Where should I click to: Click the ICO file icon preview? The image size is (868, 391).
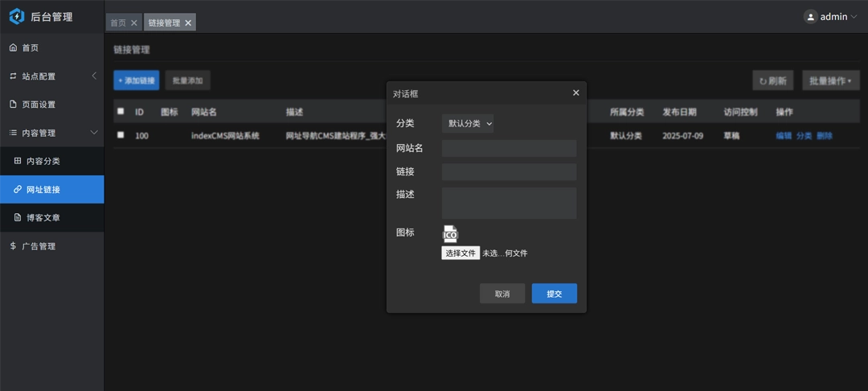tap(450, 234)
